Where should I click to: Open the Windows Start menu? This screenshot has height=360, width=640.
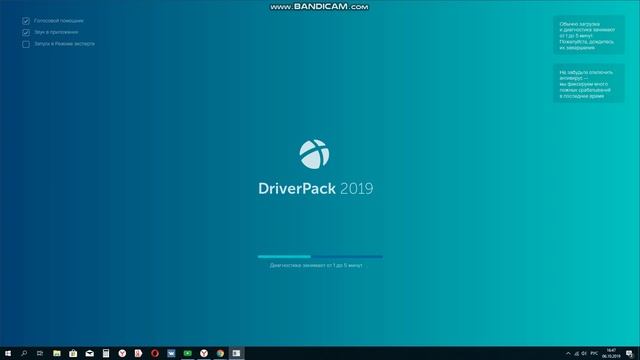coord(8,353)
